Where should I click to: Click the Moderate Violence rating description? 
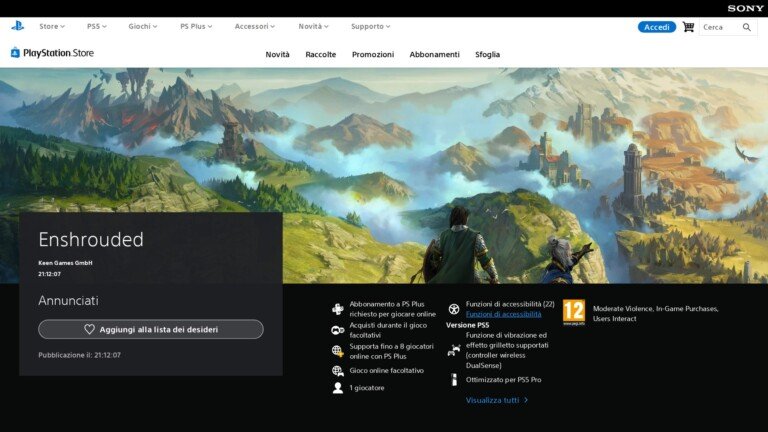tap(655, 313)
